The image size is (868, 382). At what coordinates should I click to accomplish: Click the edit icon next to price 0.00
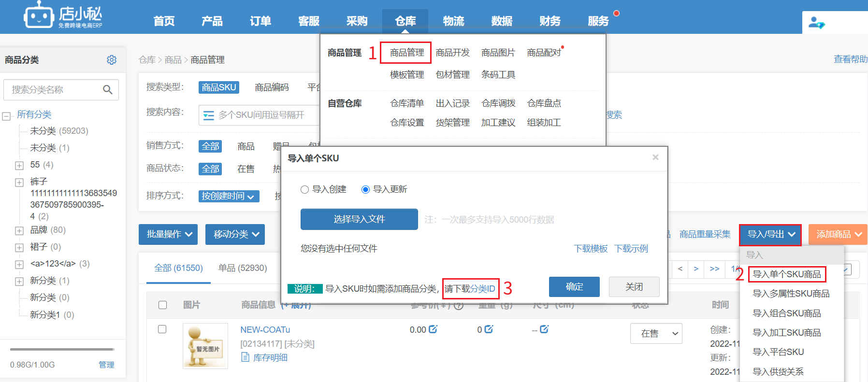[433, 329]
